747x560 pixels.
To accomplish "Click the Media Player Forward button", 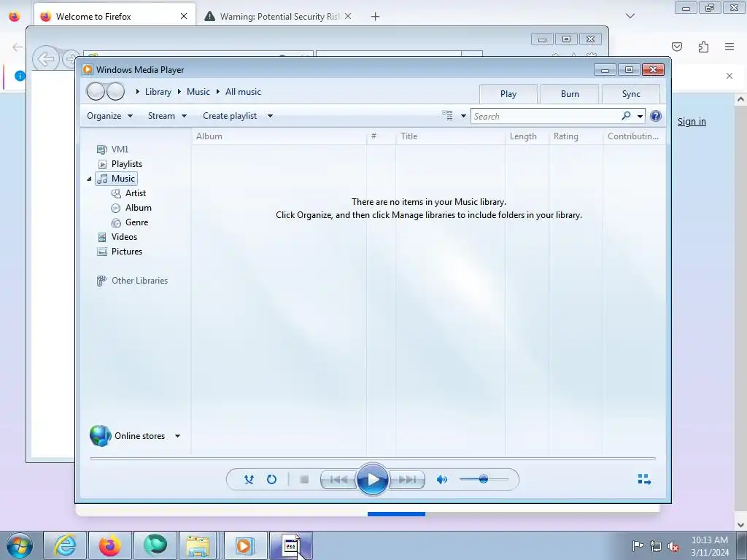I will click(x=115, y=91).
